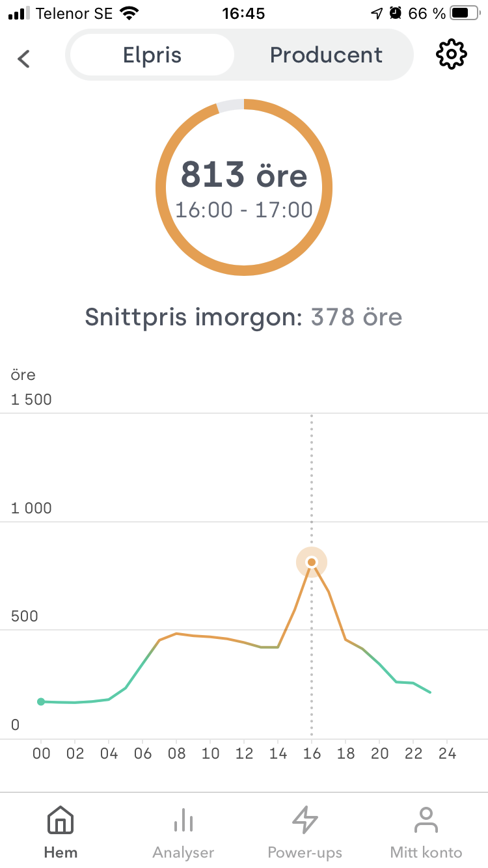The width and height of the screenshot is (488, 868).
Task: Tap the Wi-Fi icon in status bar
Action: (129, 13)
